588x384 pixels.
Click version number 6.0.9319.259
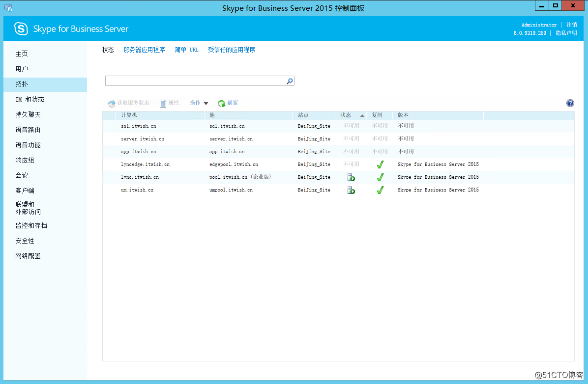[530, 33]
